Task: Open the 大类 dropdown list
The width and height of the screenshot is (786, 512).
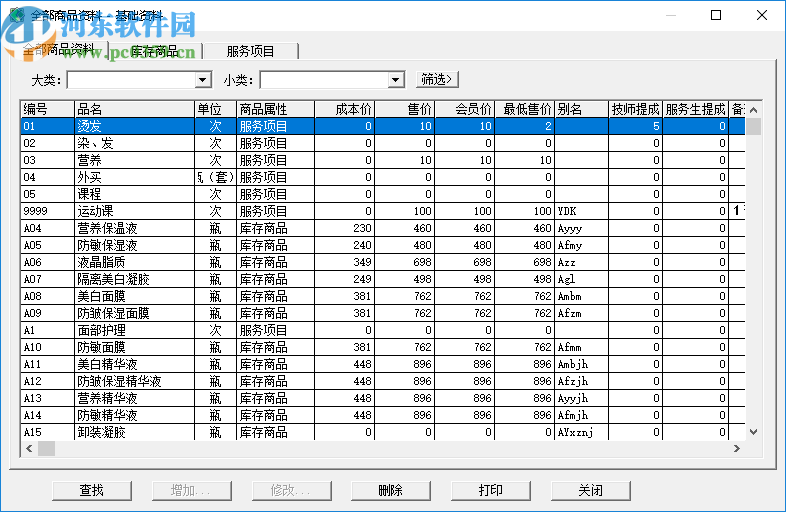Action: click(x=203, y=80)
